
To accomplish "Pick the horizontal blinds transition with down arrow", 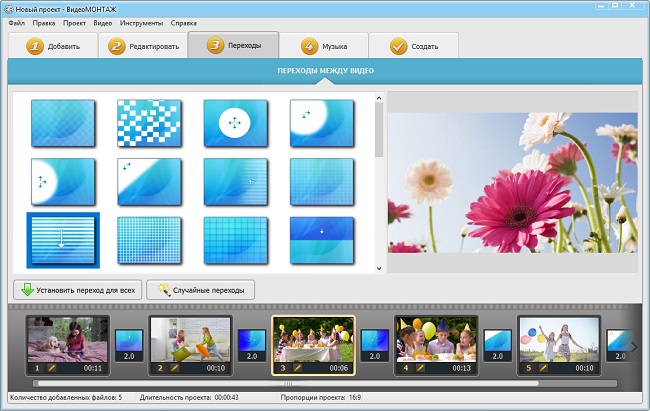I will click(62, 240).
